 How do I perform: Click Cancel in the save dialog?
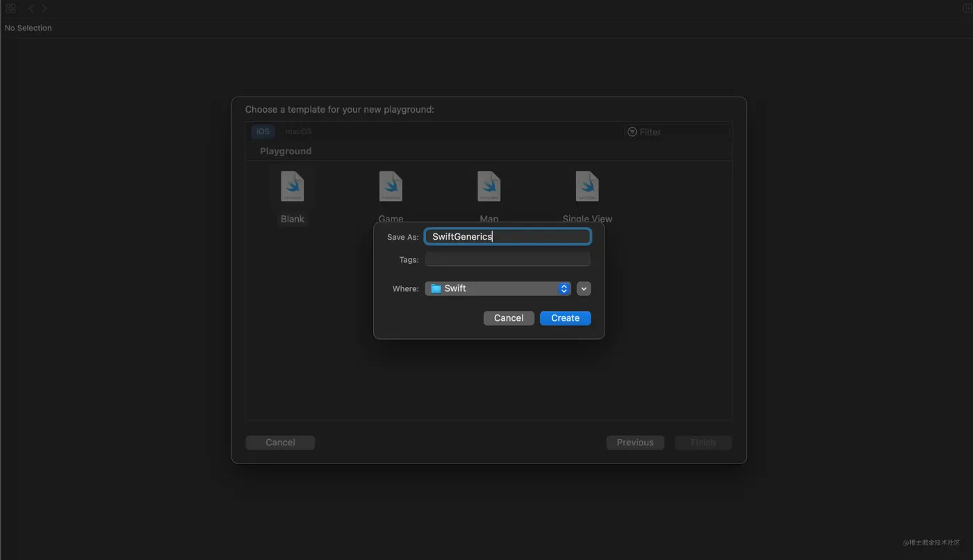(x=509, y=318)
